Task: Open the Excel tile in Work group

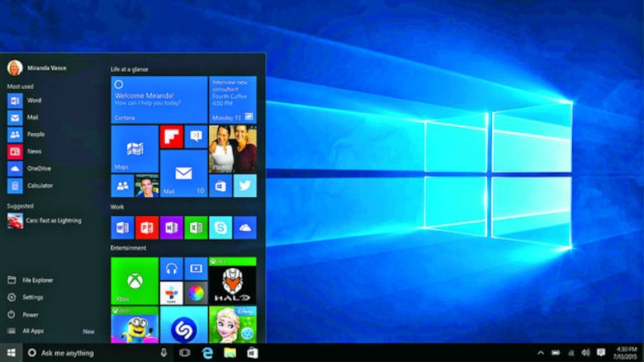Action: (x=196, y=228)
